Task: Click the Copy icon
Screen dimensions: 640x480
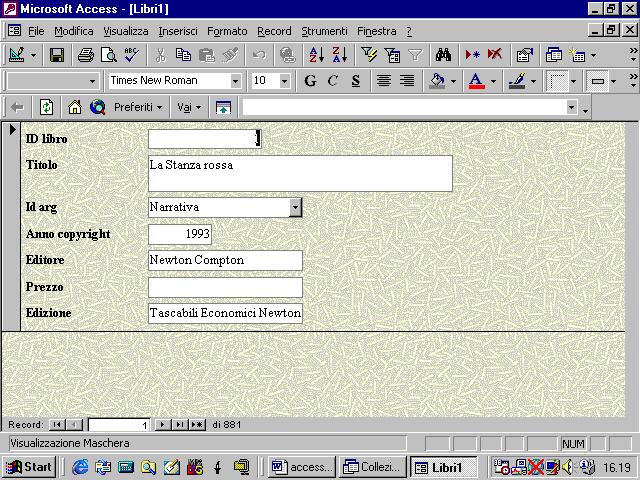Action: click(x=183, y=55)
